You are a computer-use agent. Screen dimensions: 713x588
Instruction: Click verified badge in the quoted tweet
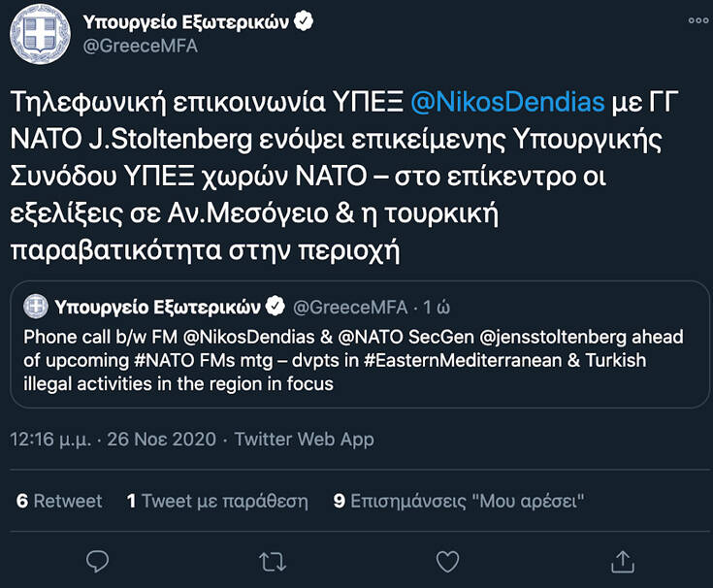(275, 308)
